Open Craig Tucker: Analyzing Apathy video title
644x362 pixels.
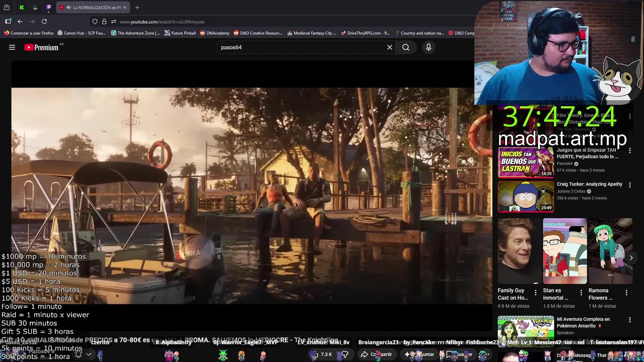tap(590, 184)
